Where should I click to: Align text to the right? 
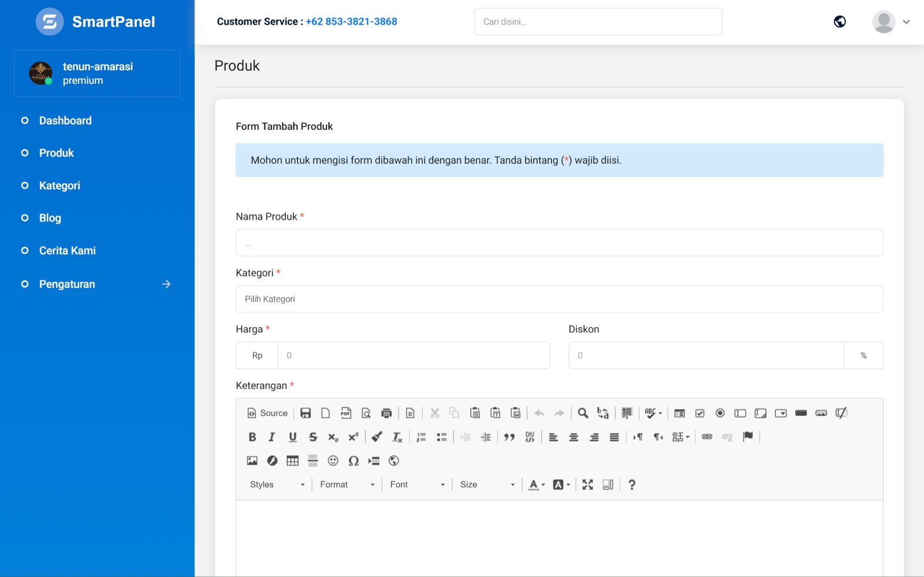click(x=594, y=437)
